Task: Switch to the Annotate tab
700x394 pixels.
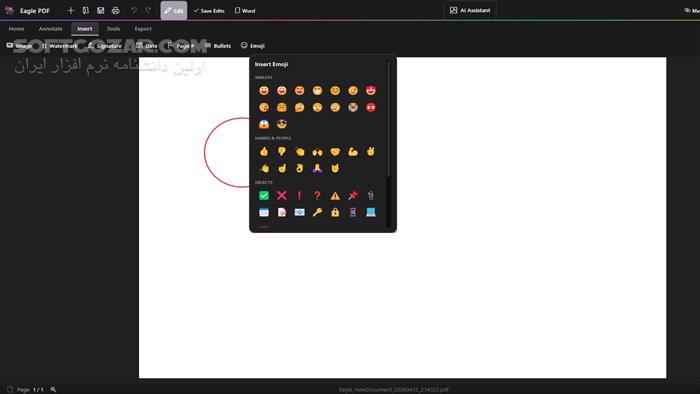Action: tap(50, 29)
